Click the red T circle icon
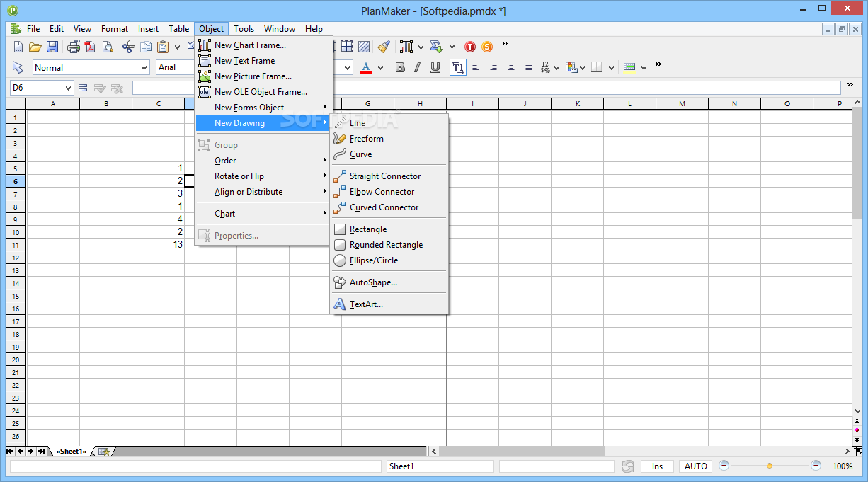868x482 pixels. [469, 47]
